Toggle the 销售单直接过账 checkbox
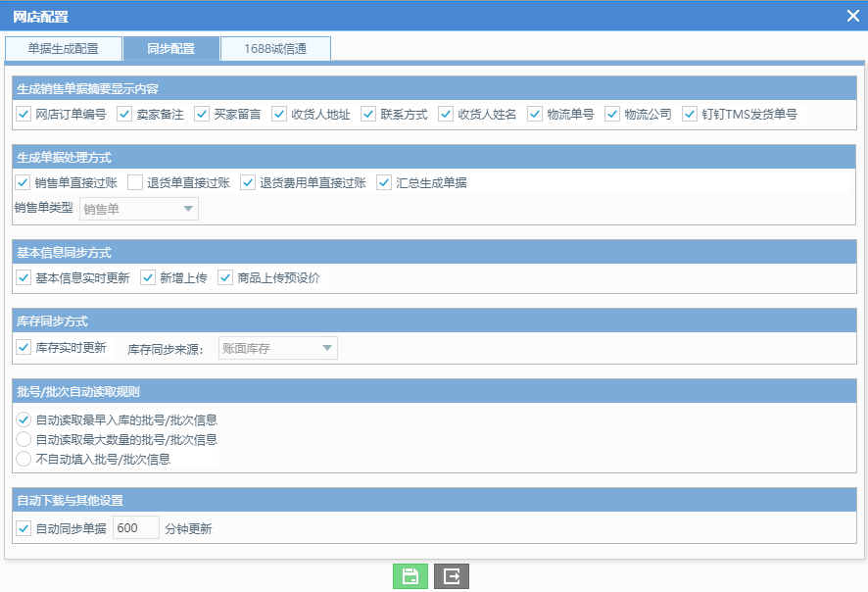Viewport: 868px width, 592px height. (x=23, y=182)
